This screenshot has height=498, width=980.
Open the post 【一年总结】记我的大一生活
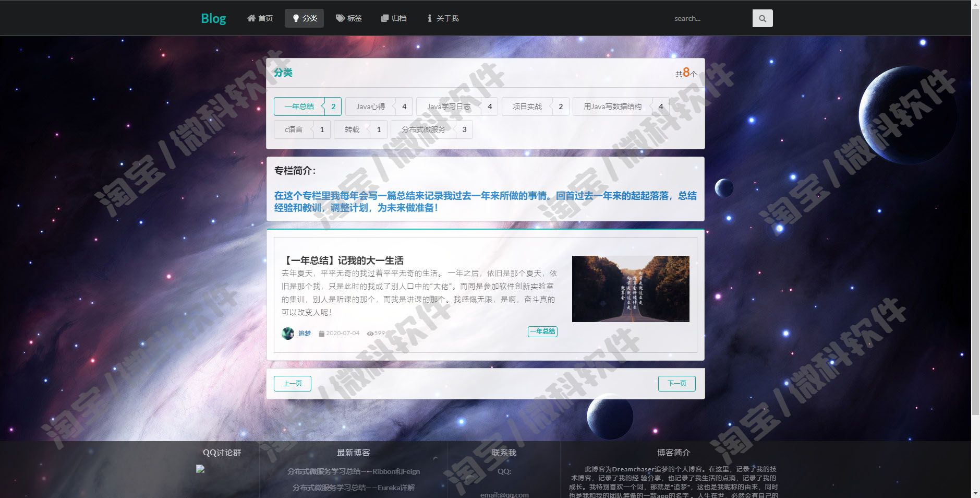(x=343, y=260)
